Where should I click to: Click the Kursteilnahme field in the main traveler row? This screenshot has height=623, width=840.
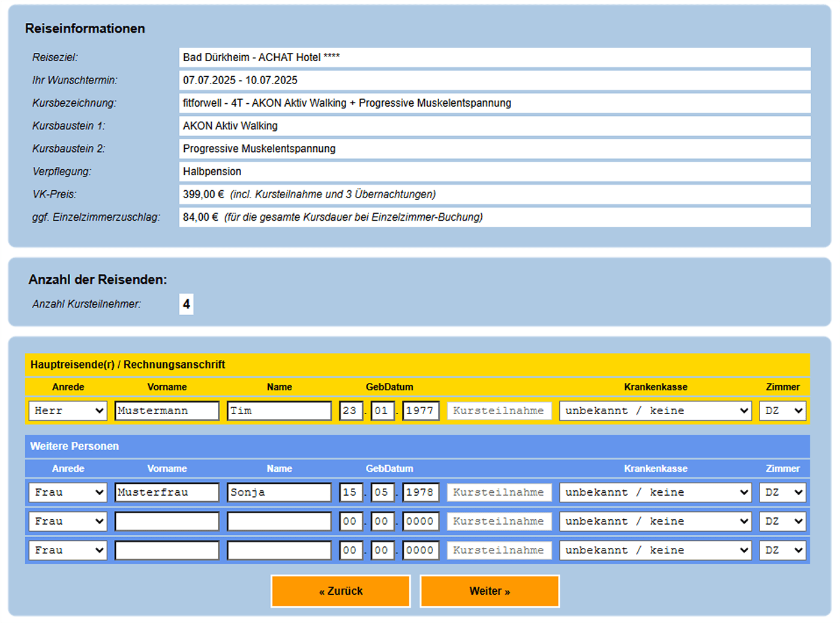coord(498,411)
